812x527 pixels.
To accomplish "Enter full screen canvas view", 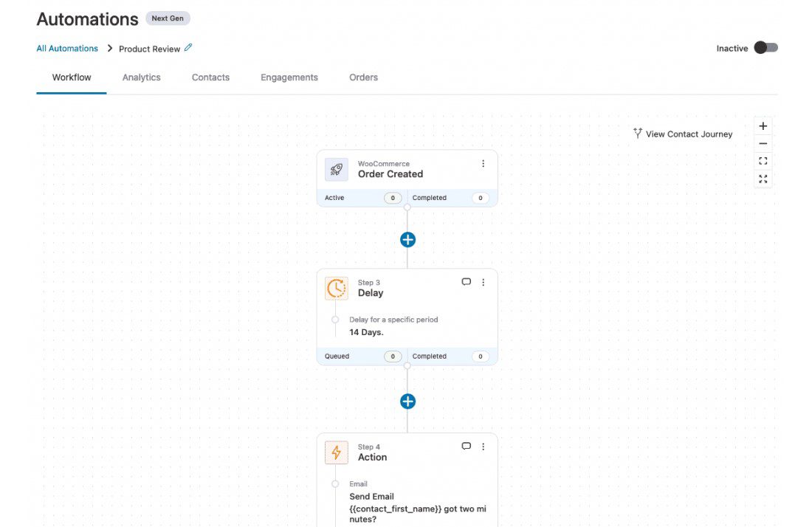I will click(x=763, y=178).
